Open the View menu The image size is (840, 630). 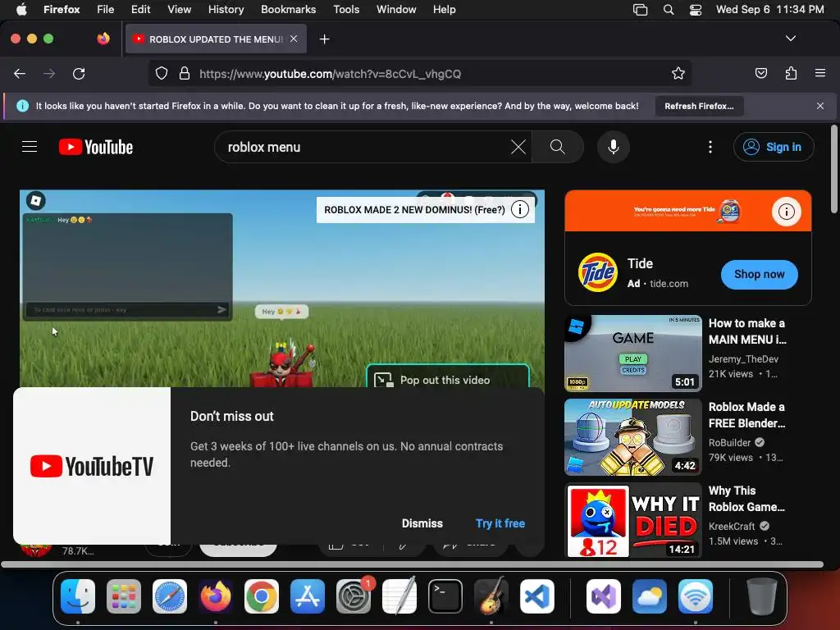click(179, 10)
